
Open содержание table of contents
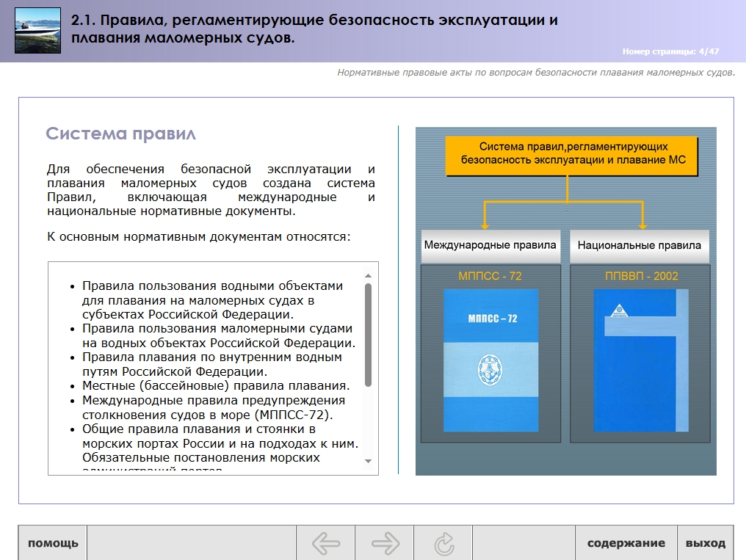[x=626, y=543]
